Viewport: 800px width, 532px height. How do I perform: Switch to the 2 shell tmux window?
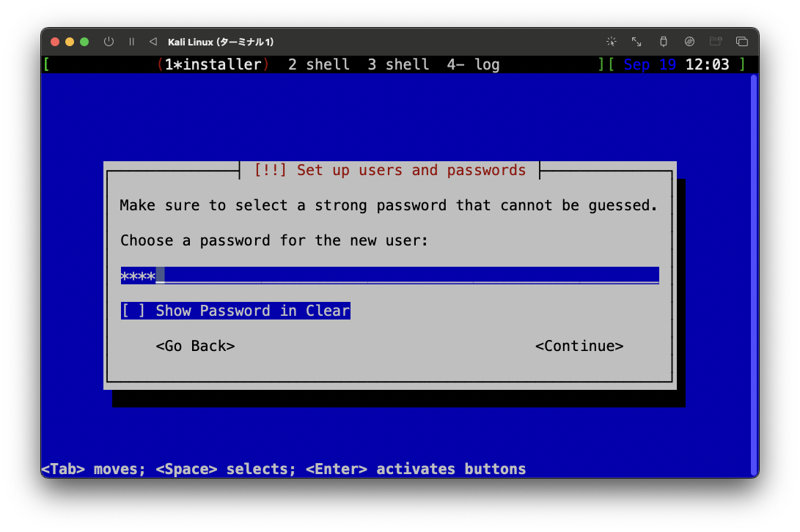318,64
